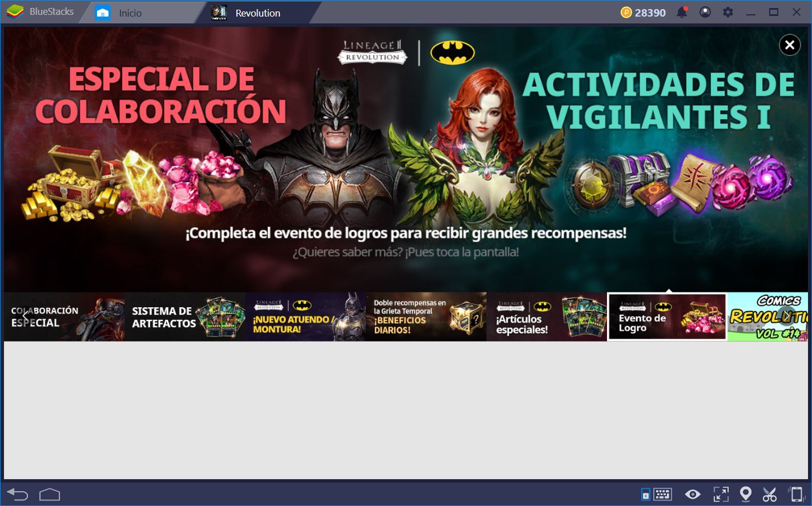
Task: Open Comics Revolution Vol #14 thumbnail
Action: pyautogui.click(x=767, y=317)
